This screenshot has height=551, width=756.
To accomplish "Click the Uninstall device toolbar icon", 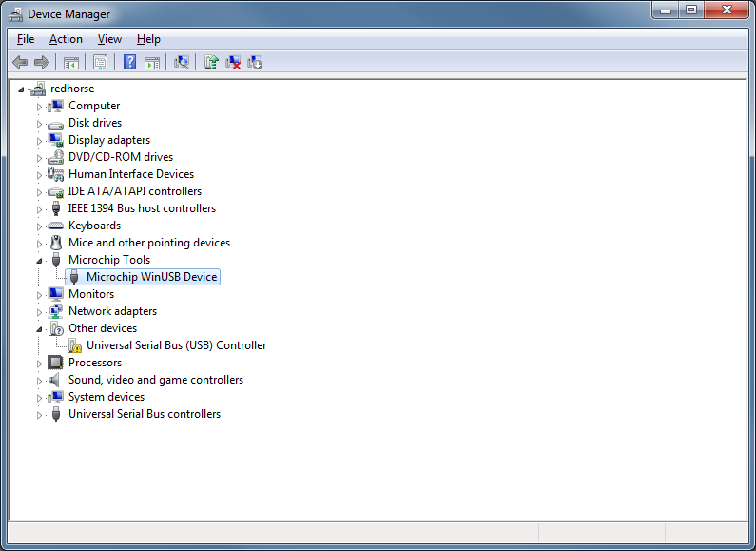I will click(233, 63).
